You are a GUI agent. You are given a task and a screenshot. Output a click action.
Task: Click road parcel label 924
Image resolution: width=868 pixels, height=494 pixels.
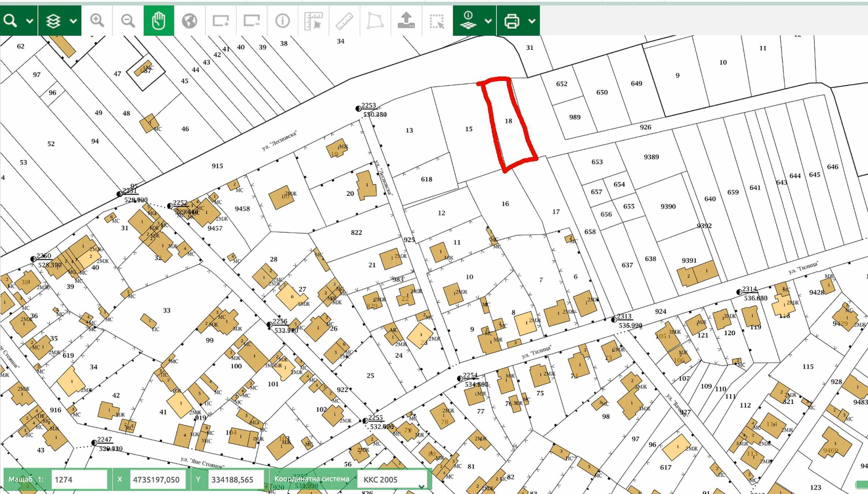click(x=660, y=311)
